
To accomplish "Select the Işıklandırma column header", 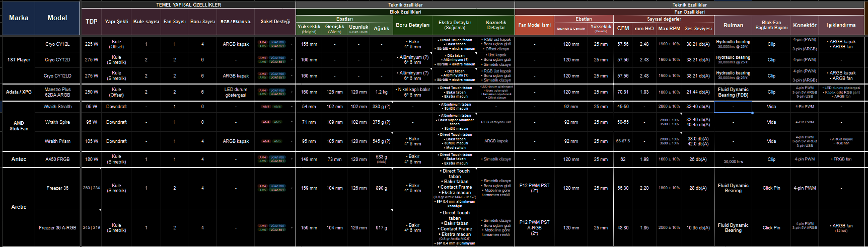I will 841,25.
